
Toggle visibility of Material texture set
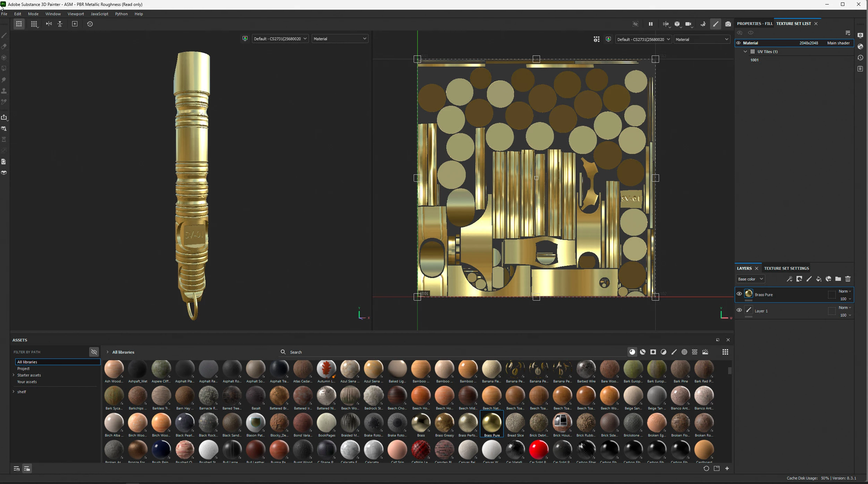click(x=738, y=43)
